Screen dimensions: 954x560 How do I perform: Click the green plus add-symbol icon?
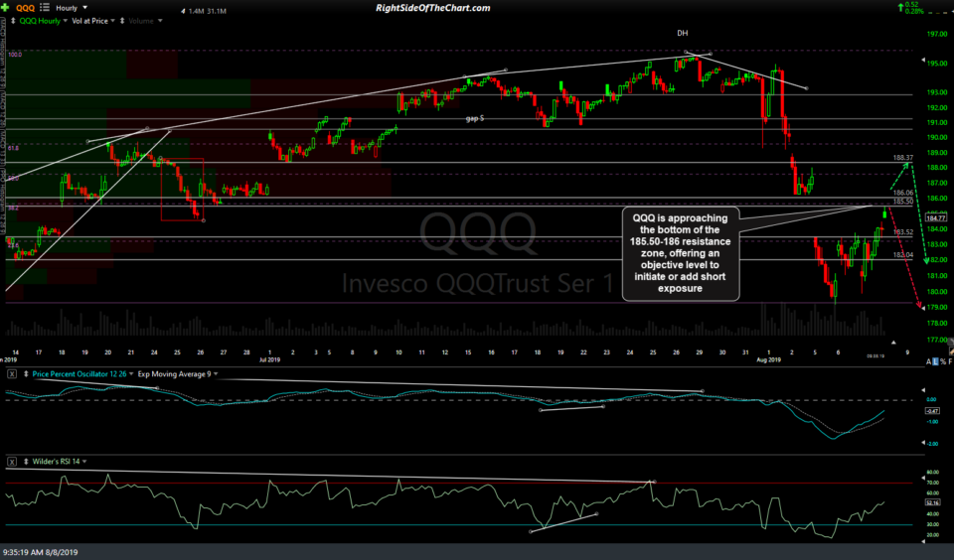pos(5,7)
